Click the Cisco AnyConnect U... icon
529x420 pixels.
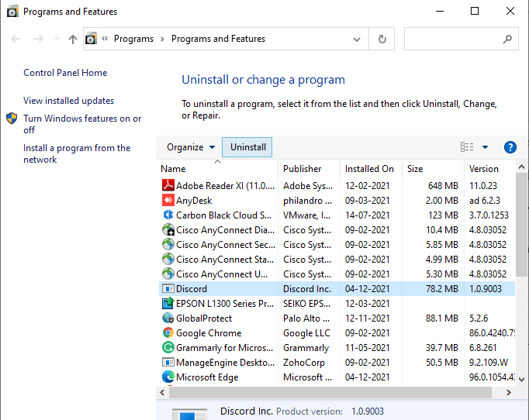coord(168,274)
